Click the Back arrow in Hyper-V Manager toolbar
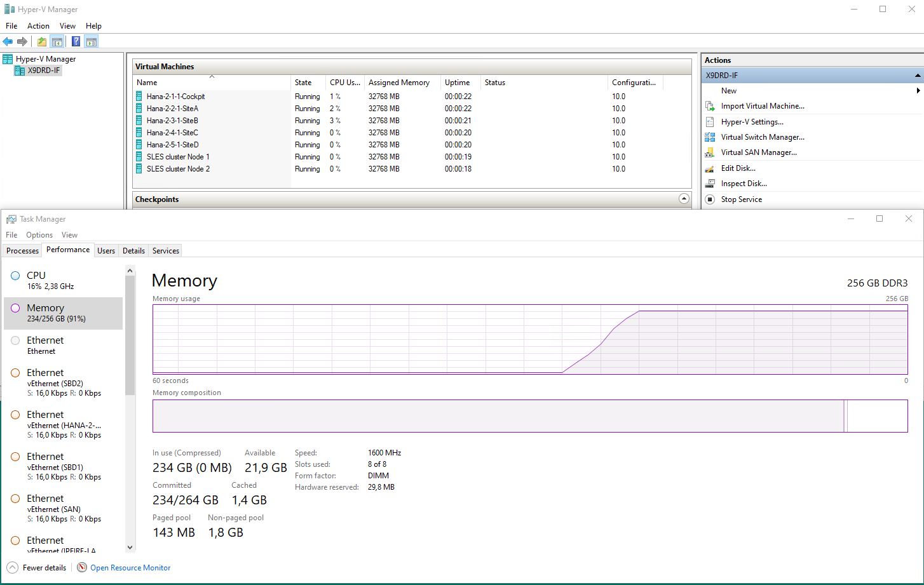Viewport: 924px width, 585px height. pos(8,42)
